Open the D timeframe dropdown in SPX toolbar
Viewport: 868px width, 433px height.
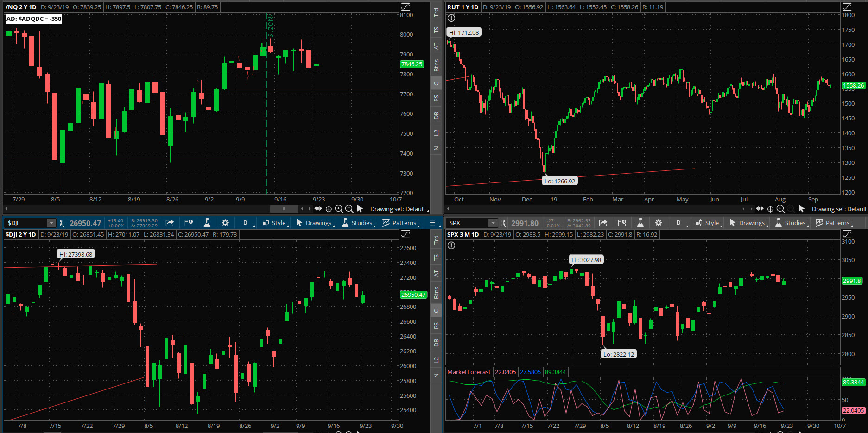click(678, 223)
